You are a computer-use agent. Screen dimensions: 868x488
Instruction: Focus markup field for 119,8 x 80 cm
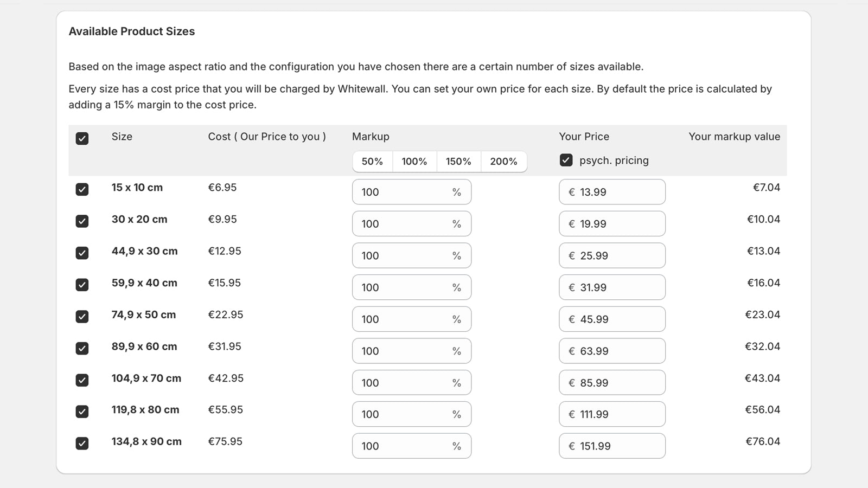point(412,414)
